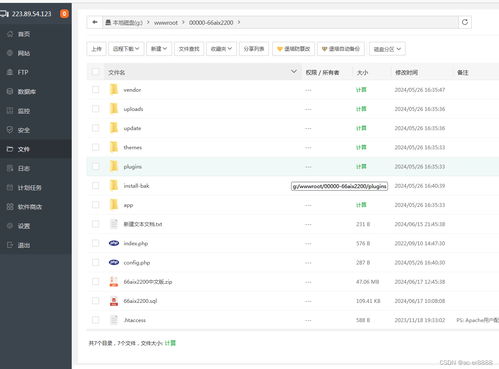Click the zip archive icon for 66aix2200 zip
The width and height of the screenshot is (499, 369).
(x=114, y=282)
